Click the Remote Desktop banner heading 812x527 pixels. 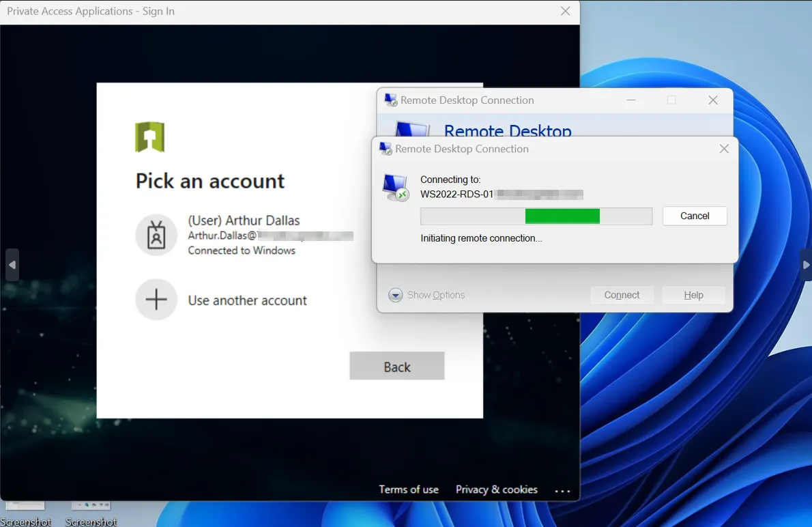[508, 130]
